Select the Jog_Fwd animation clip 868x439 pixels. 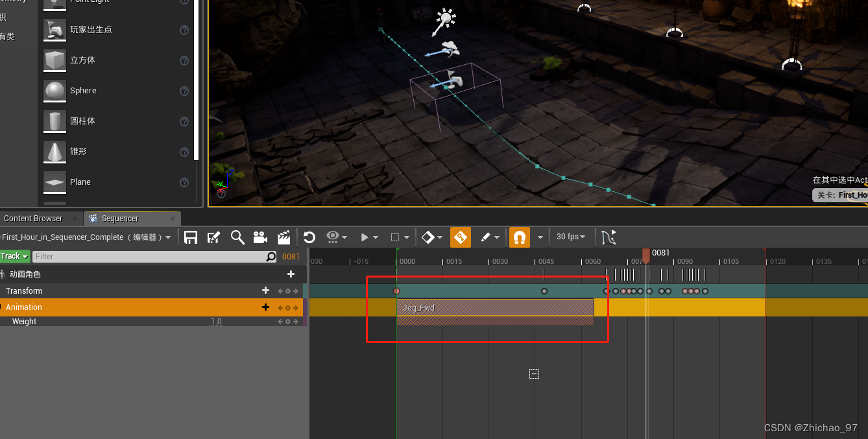495,311
